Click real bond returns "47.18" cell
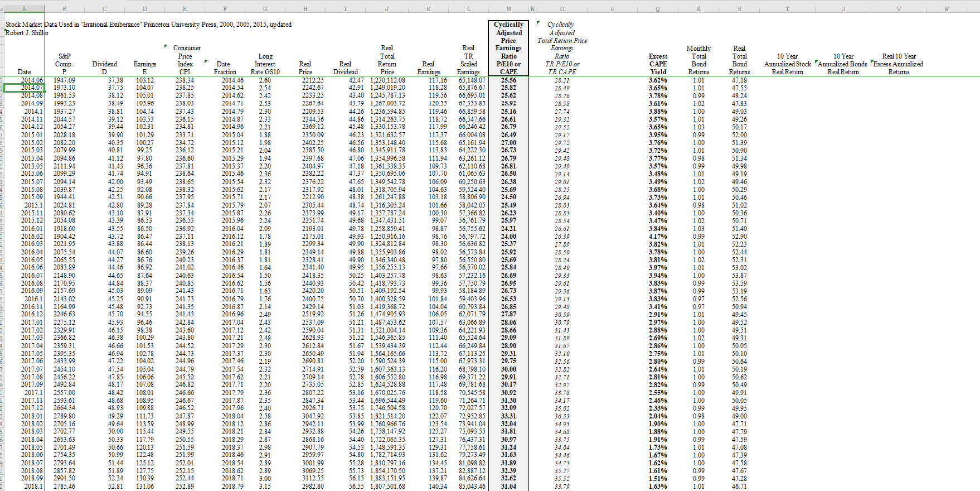 [739, 80]
